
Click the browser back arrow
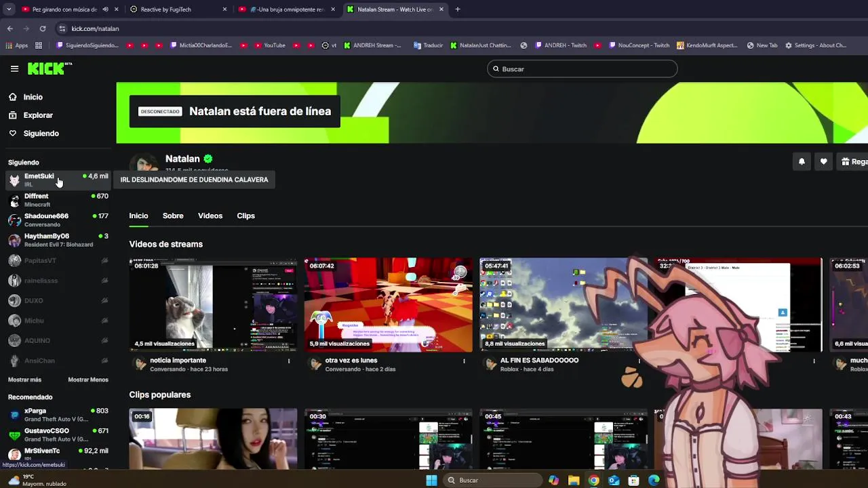tap(9, 28)
